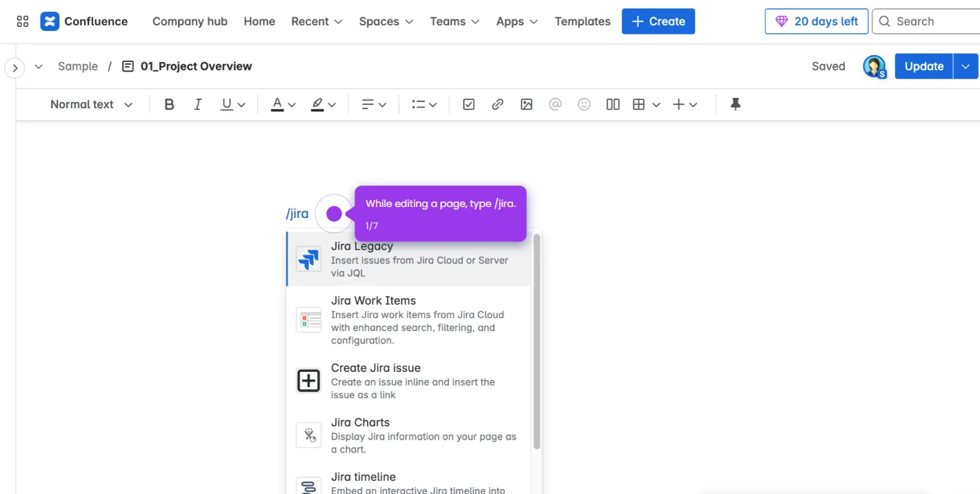980x494 pixels.
Task: Click the mention @ icon
Action: tap(555, 104)
